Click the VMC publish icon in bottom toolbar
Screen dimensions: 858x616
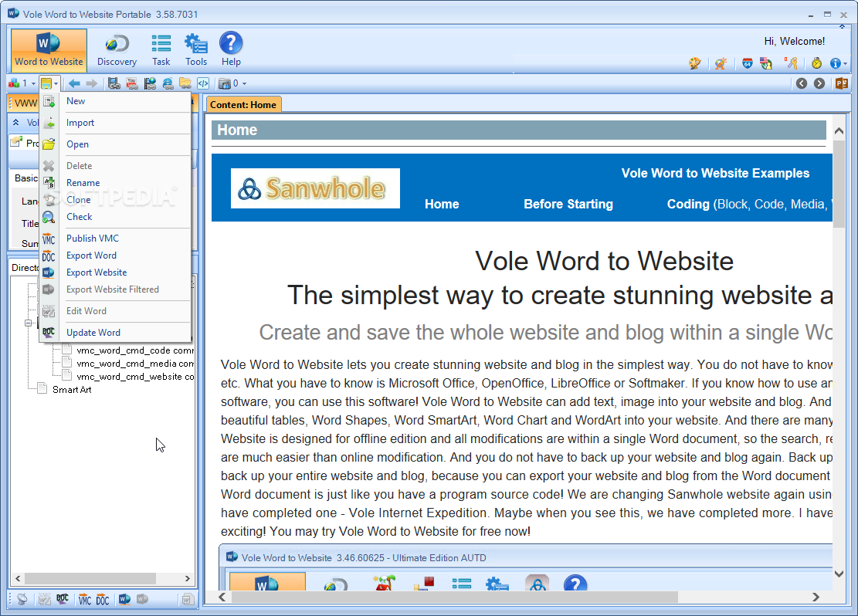pyautogui.click(x=84, y=600)
